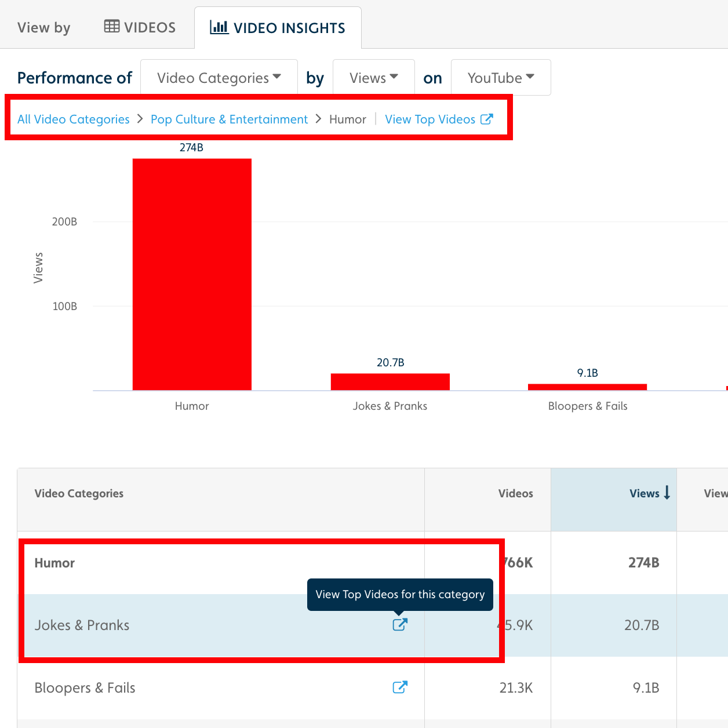Navigate to Pop Culture & Entertainment breadcrumb
The height and width of the screenshot is (728, 728).
(x=229, y=119)
